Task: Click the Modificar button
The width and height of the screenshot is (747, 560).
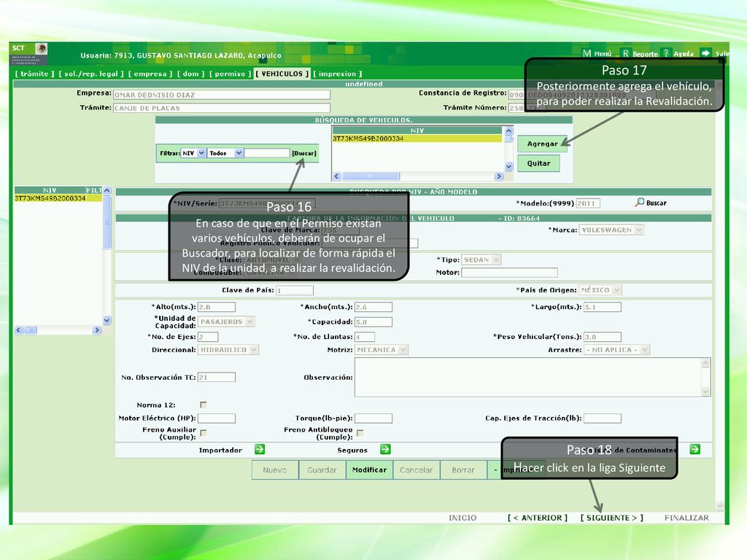Action: 369,470
